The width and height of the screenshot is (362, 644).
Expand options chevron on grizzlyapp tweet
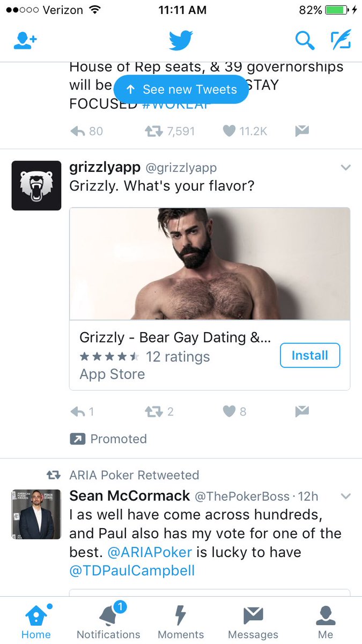tap(346, 168)
